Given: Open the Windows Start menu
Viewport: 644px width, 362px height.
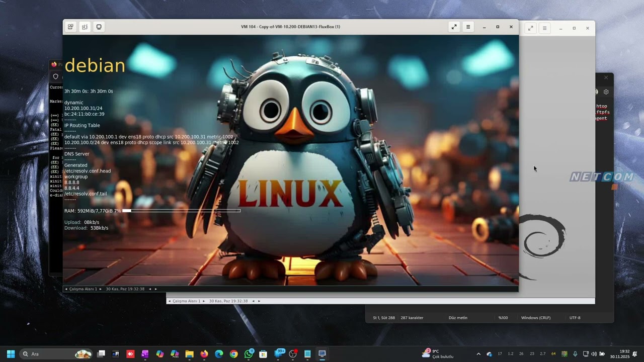Looking at the screenshot, I should pyautogui.click(x=11, y=354).
